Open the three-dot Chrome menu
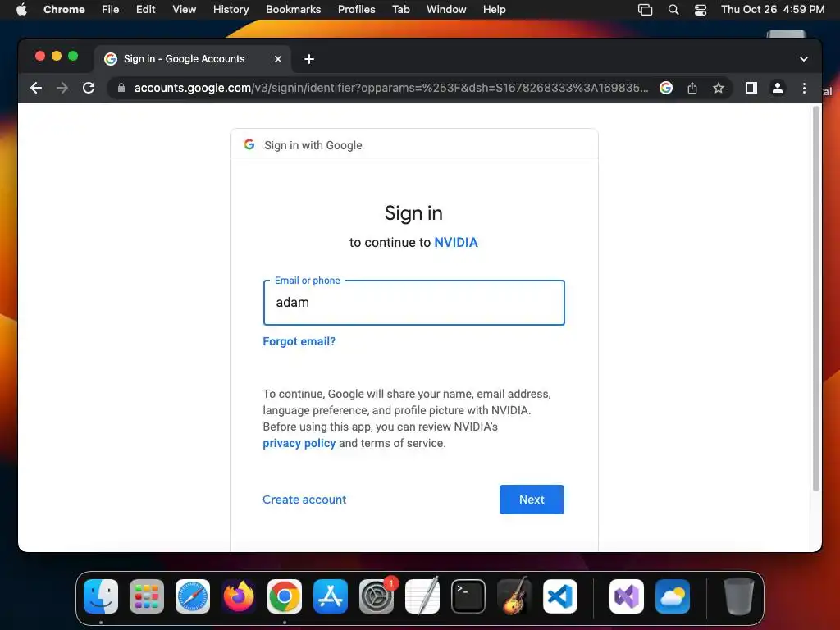840x630 pixels. point(804,88)
